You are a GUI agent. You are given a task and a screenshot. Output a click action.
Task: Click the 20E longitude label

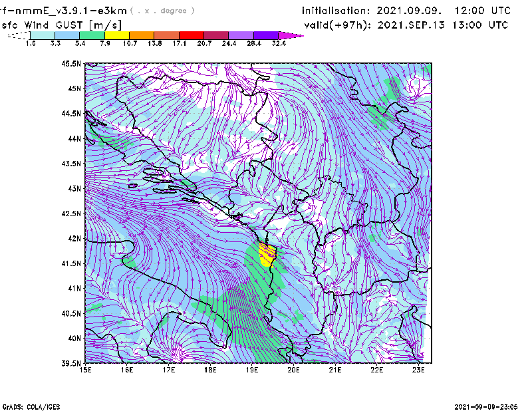click(x=293, y=370)
